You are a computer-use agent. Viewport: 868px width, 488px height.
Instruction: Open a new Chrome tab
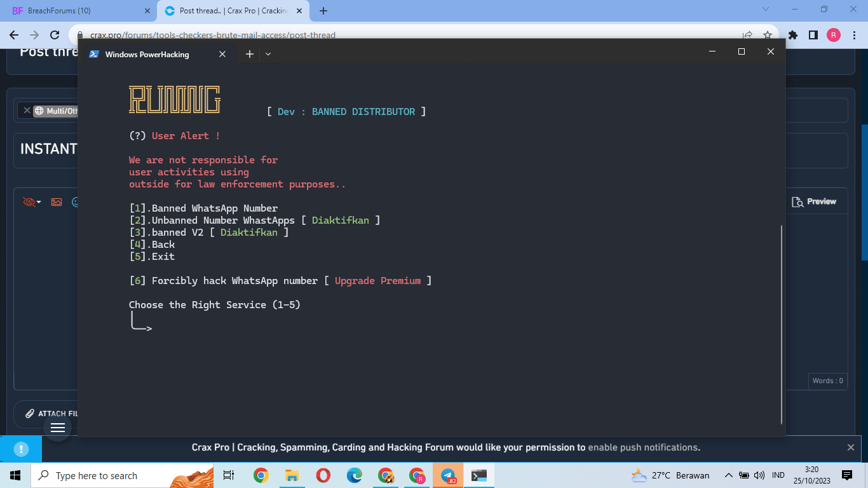tap(323, 11)
